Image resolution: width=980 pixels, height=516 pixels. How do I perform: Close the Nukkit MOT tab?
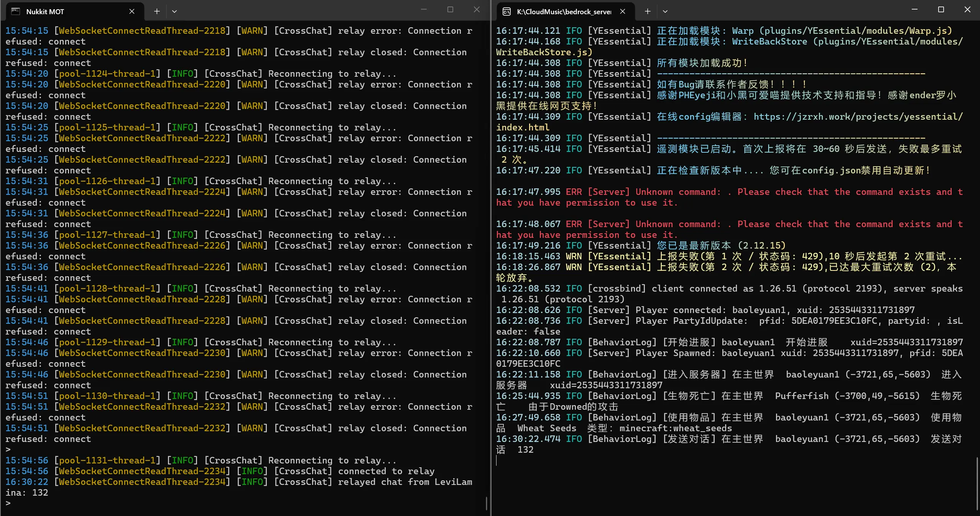(132, 12)
